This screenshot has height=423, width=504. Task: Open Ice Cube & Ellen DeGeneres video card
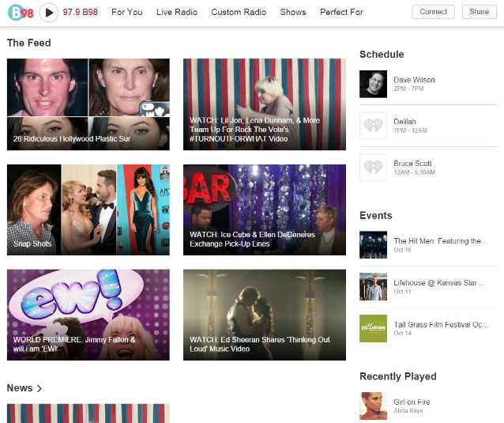coord(265,210)
